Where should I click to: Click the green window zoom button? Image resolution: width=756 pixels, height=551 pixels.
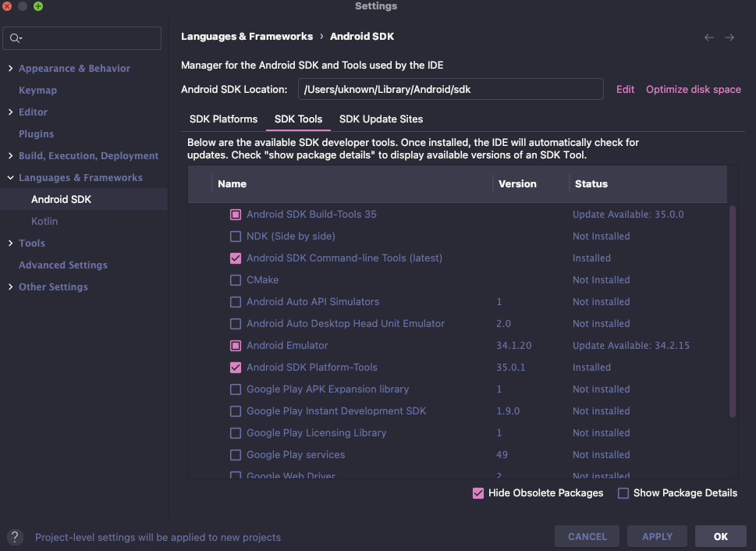tap(38, 5)
